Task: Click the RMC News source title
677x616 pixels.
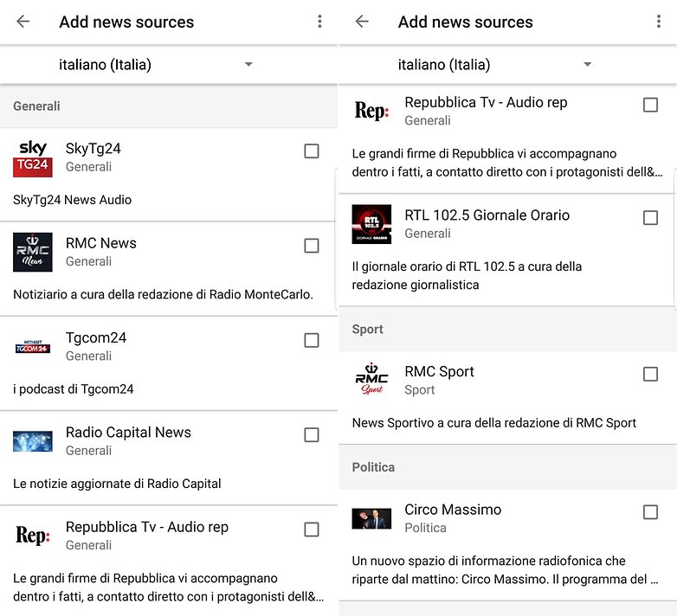Action: pyautogui.click(x=101, y=243)
